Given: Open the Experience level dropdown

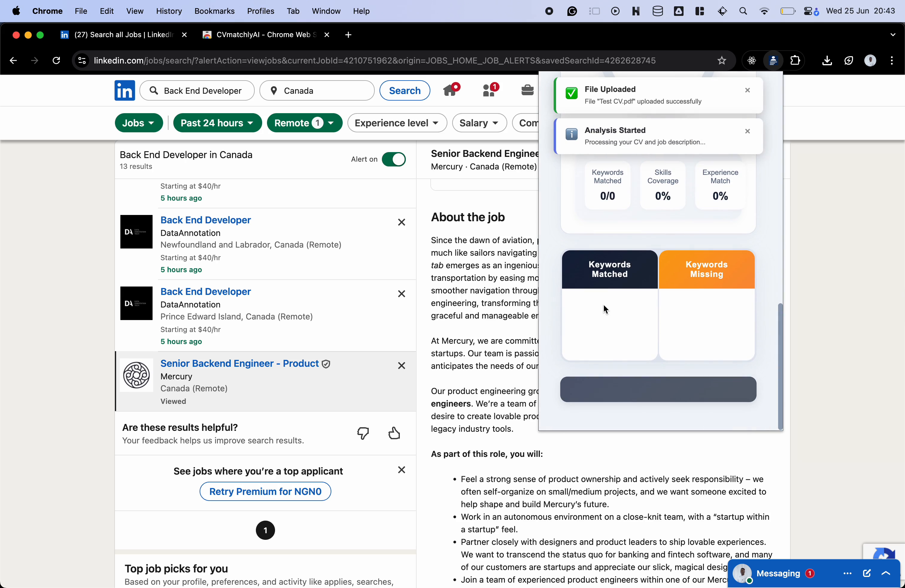Looking at the screenshot, I should [x=397, y=123].
